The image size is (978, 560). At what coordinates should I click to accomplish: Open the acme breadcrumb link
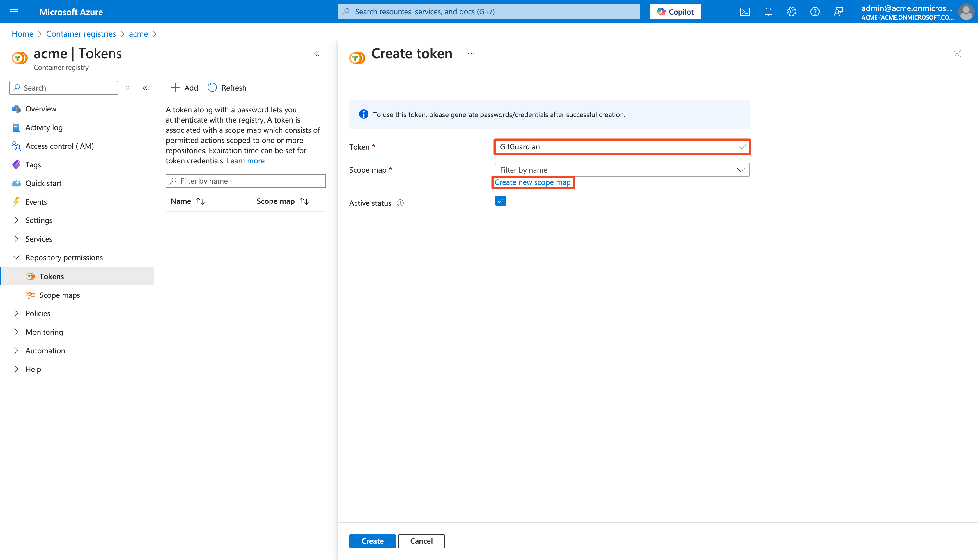[139, 34]
